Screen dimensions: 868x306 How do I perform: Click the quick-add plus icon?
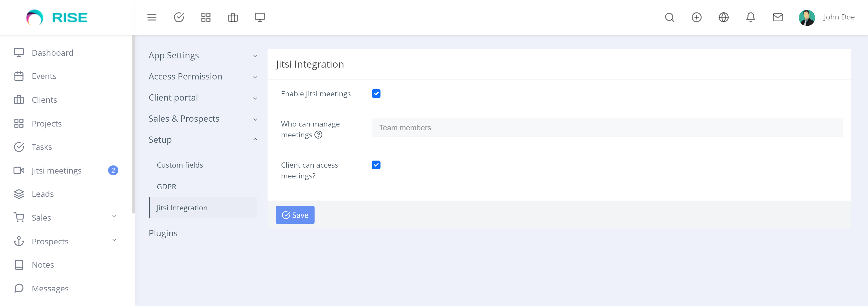click(696, 17)
